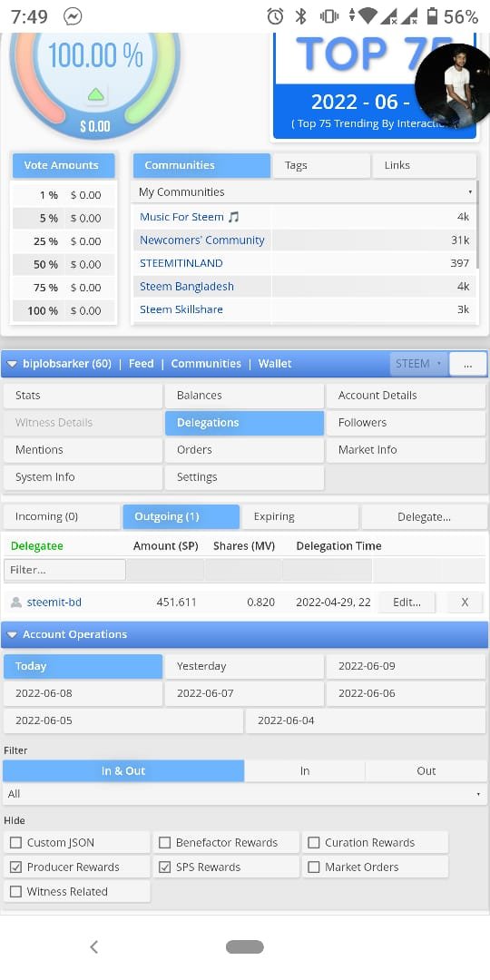This screenshot has height=980, width=490.
Task: Tap the home pill navigation button
Action: 245,946
